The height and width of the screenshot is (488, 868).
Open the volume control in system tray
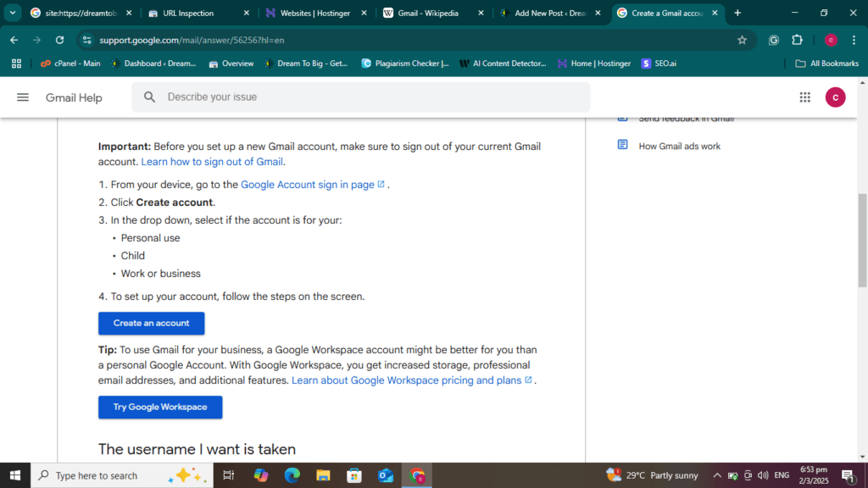point(763,475)
